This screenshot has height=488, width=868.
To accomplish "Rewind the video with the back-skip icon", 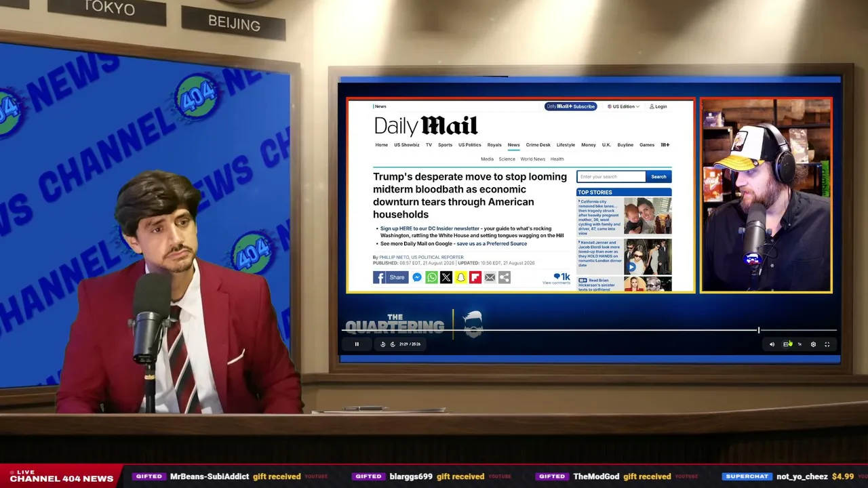I will click(x=382, y=344).
